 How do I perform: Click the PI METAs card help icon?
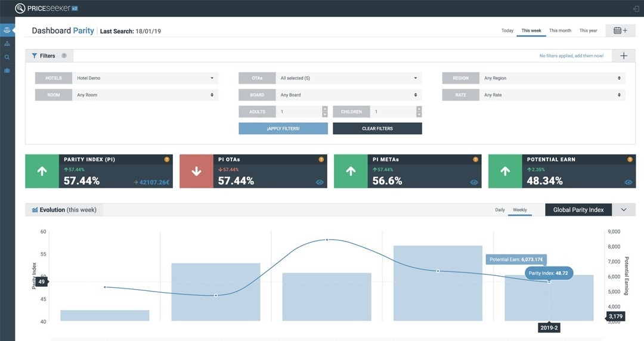click(x=476, y=159)
